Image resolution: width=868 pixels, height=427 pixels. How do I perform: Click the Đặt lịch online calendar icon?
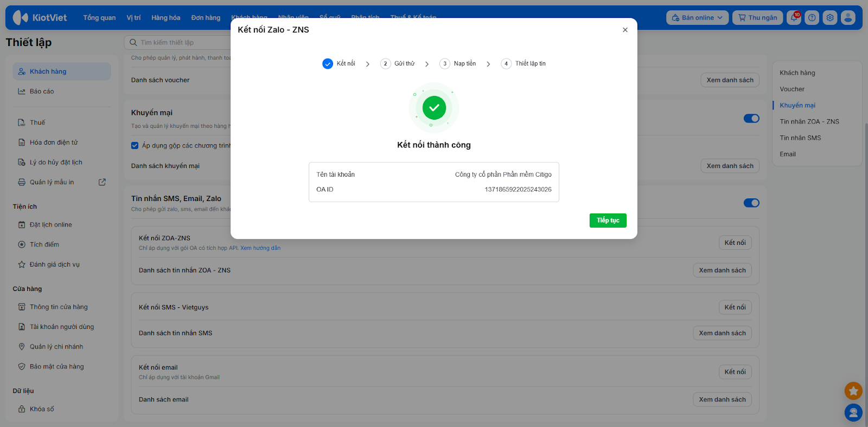point(22,225)
